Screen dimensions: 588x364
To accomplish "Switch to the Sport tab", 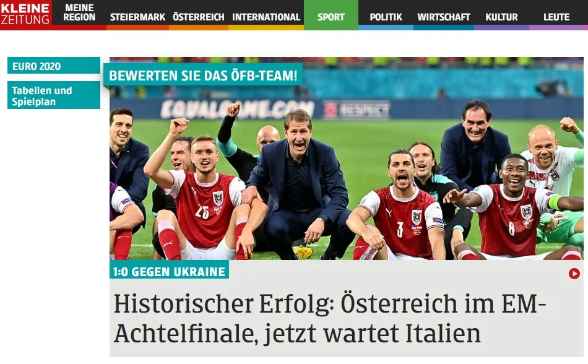I will 331,15.
